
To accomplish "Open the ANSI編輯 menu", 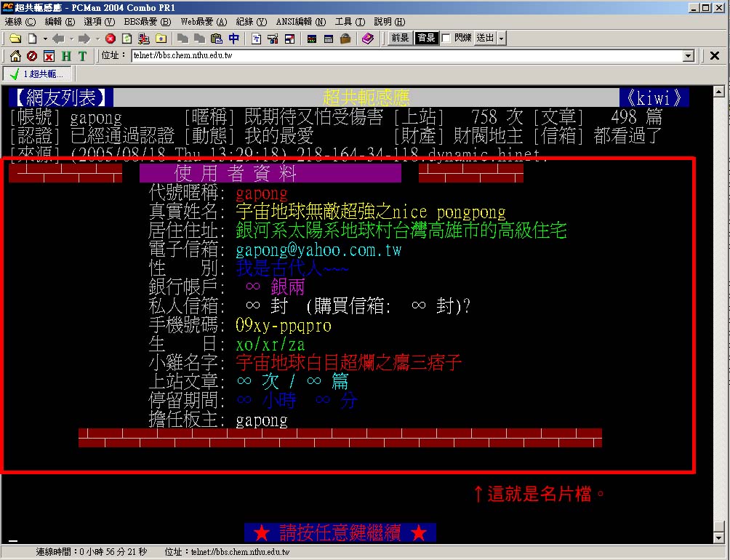I will point(301,22).
